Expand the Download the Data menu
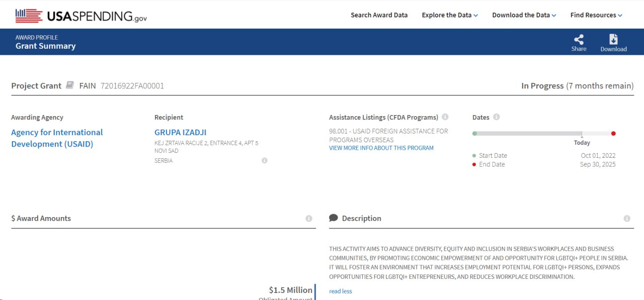Screen dimensions: 644x300 pyautogui.click(x=524, y=15)
